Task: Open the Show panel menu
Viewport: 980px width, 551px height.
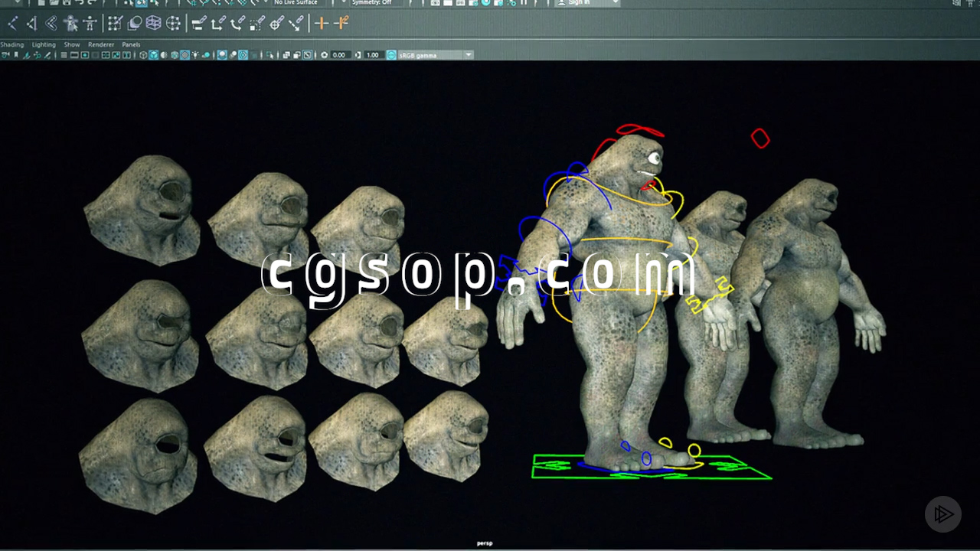Action: (72, 44)
